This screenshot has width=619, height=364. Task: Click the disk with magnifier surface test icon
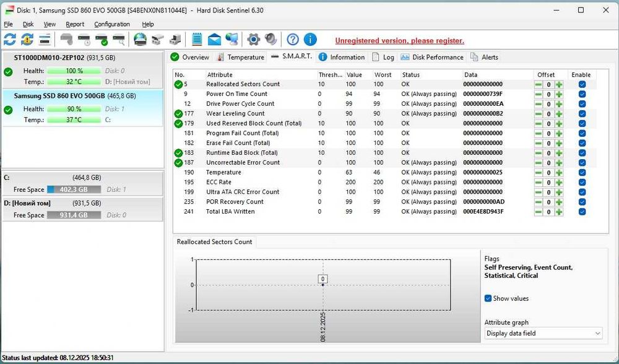(119, 40)
